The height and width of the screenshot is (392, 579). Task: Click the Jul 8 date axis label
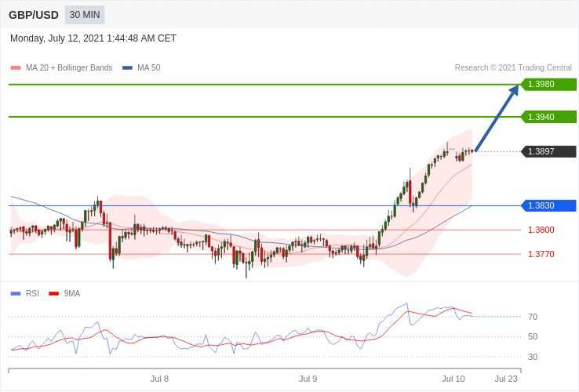tap(159, 379)
